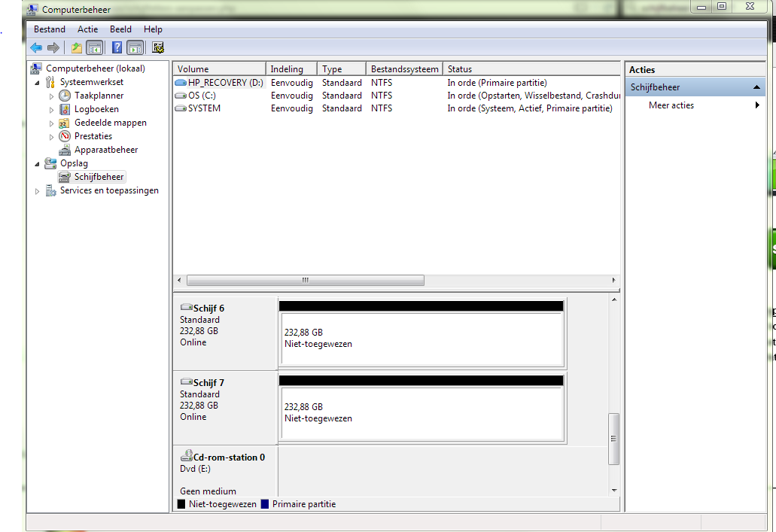The image size is (776, 532).
Task: Click the Up one level folder icon
Action: (76, 47)
